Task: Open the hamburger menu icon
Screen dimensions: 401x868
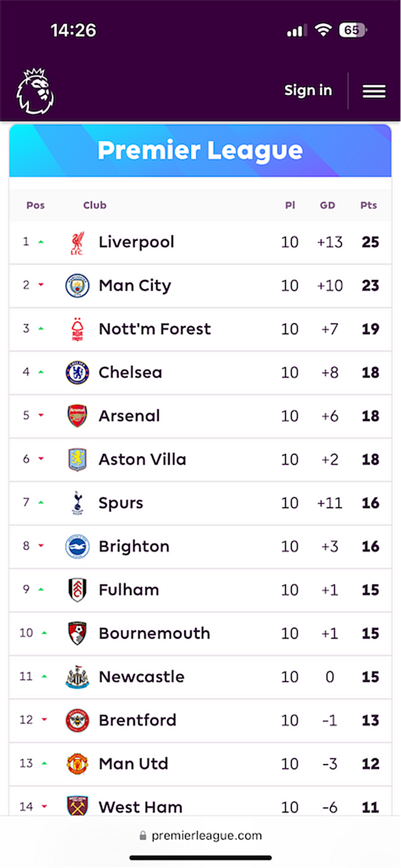Action: coord(374,91)
